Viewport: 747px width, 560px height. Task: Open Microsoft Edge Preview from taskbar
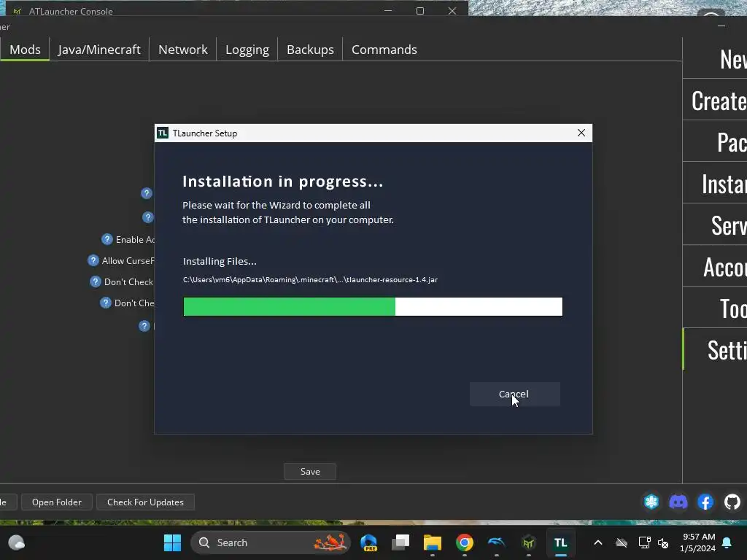point(368,542)
